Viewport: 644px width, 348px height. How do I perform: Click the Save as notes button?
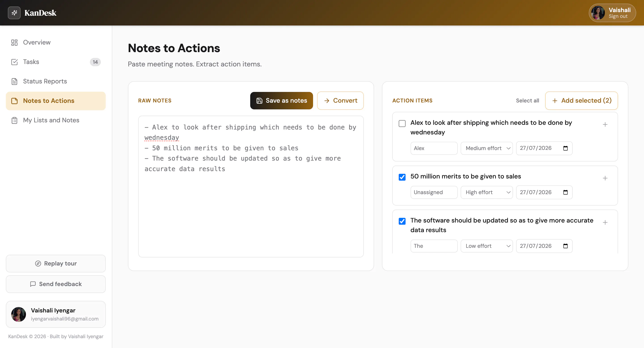point(282,101)
